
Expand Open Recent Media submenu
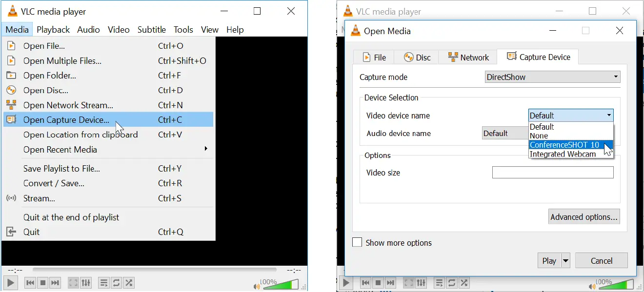tap(108, 149)
